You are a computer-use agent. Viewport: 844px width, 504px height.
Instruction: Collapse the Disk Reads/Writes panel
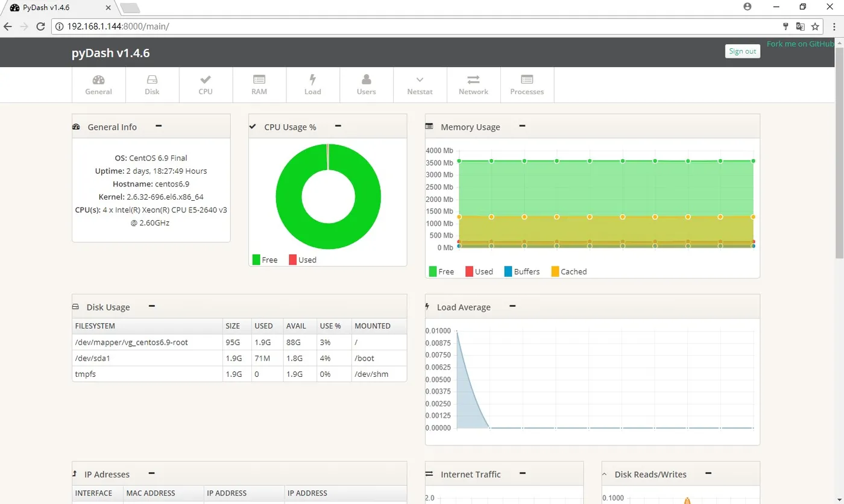coord(708,474)
